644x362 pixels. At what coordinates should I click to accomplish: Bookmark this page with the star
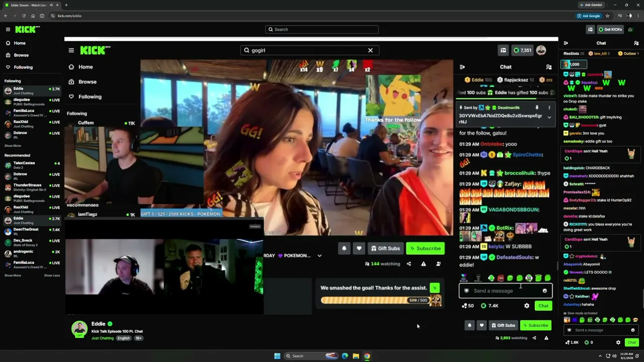607,16
